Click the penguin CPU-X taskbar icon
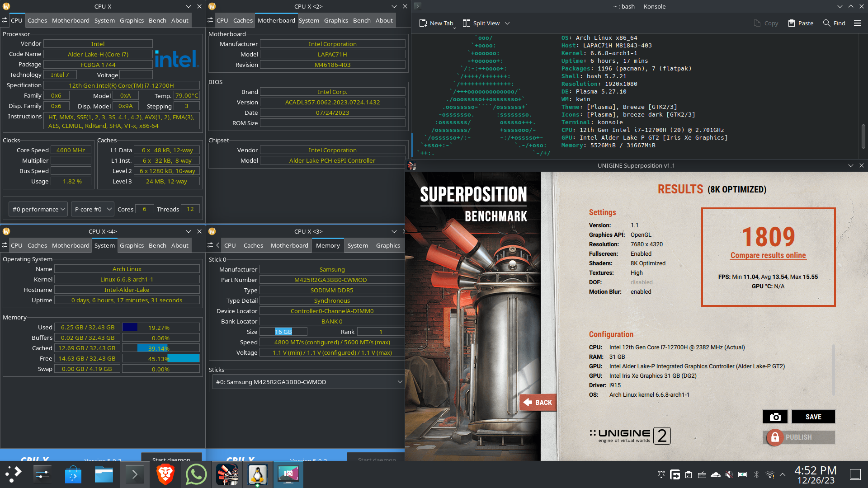This screenshot has height=488, width=868. coord(258,474)
